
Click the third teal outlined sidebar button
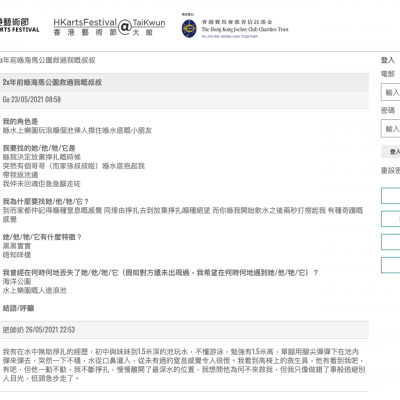391,242
